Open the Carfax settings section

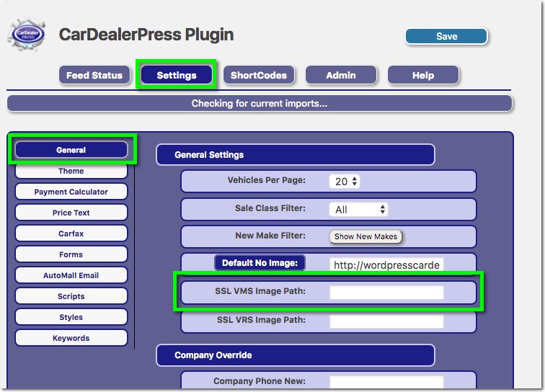71,233
